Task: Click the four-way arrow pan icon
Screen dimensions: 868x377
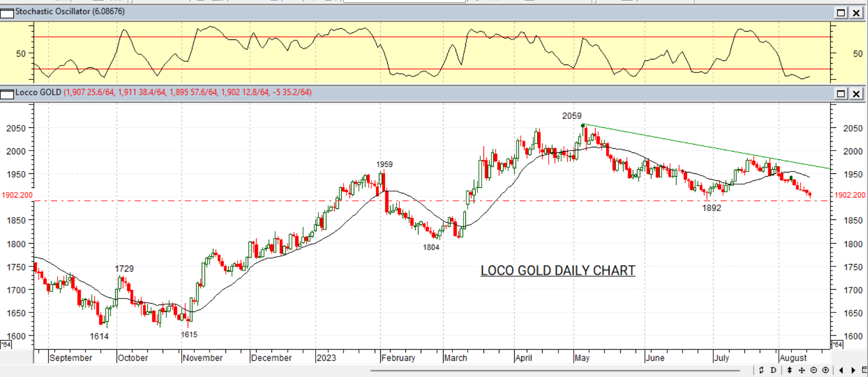Action: pos(802,370)
